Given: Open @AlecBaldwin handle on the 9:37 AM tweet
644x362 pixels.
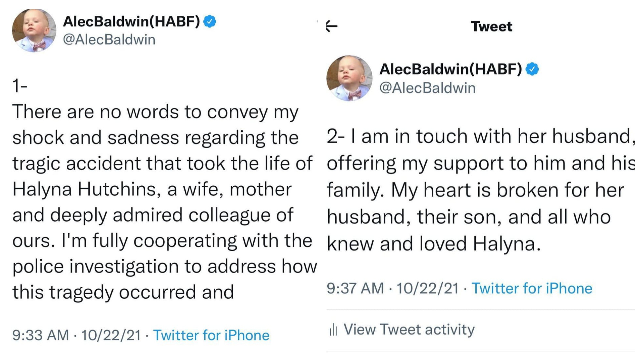Looking at the screenshot, I should pyautogui.click(x=427, y=88).
